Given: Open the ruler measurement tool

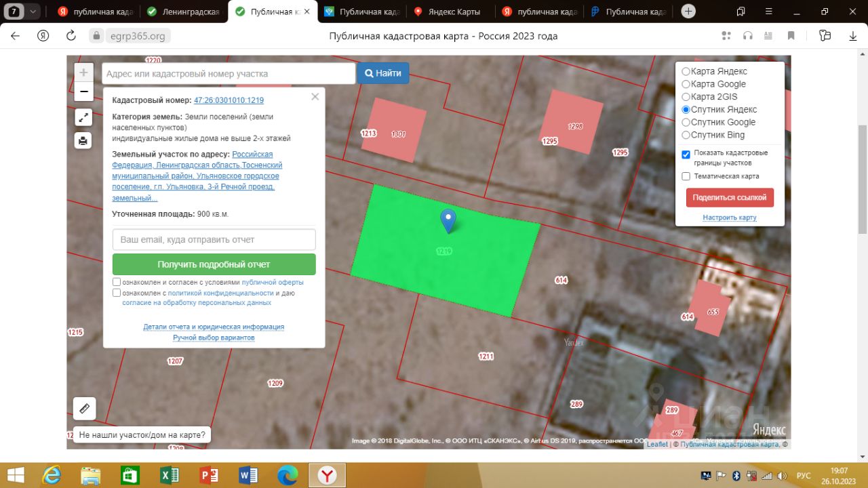Looking at the screenshot, I should 85,409.
